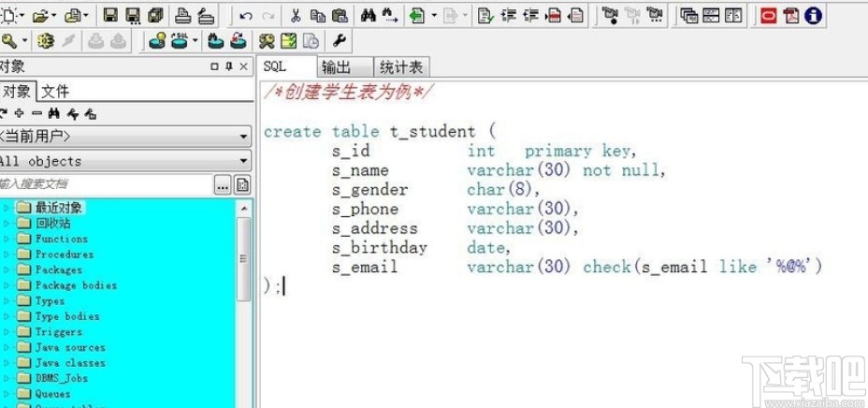Screen dimensions: 868x408
Task: Execute with the gear icon
Action: [x=46, y=41]
